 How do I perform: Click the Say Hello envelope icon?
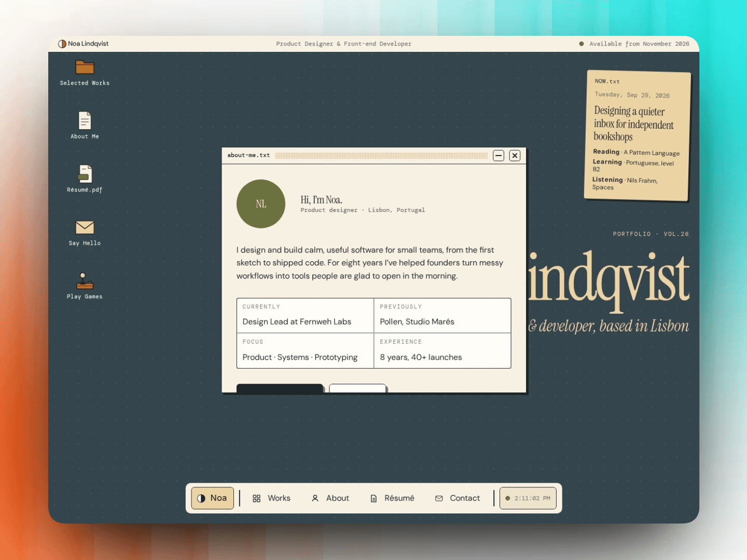click(85, 227)
